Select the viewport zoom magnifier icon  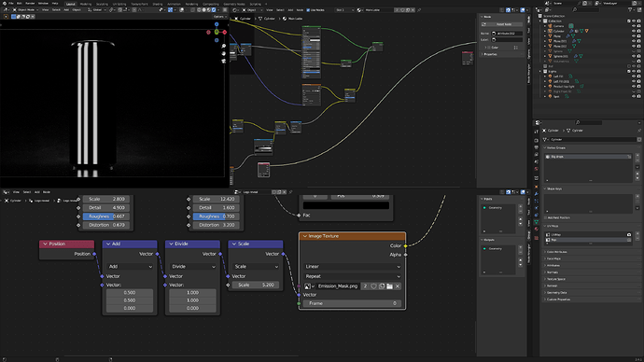coord(223,47)
